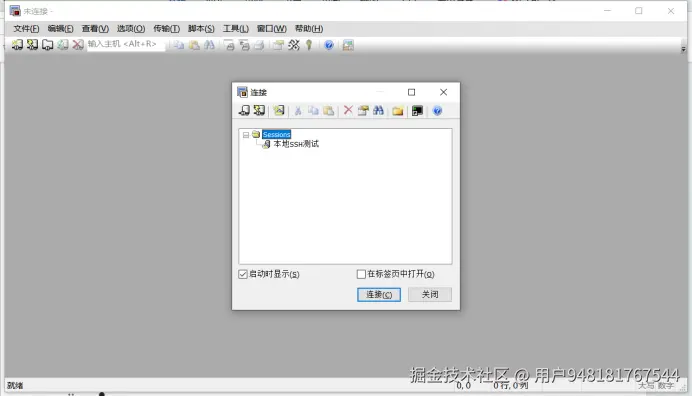Enable the 在标签页中打开(O) checkbox
This screenshot has width=692, height=397.
coord(361,274)
